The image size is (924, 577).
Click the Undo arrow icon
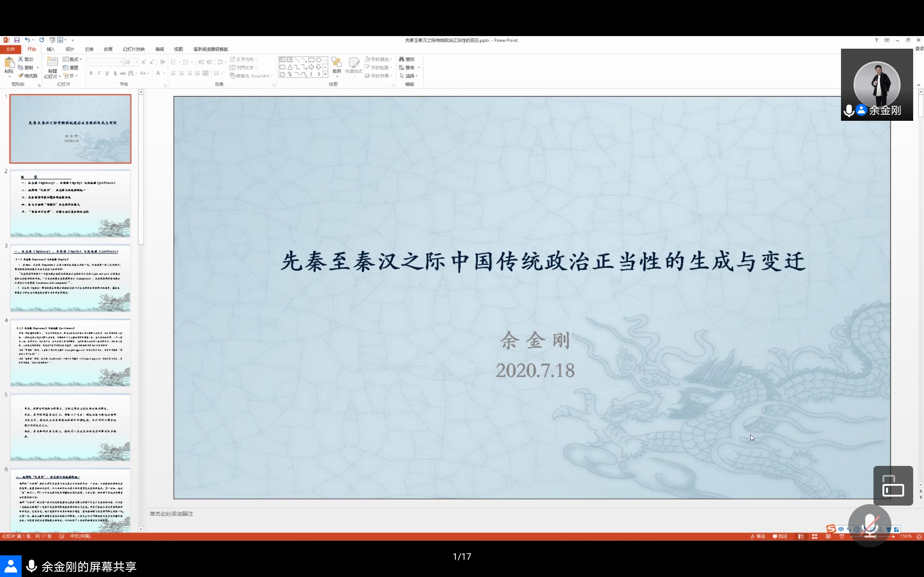tap(27, 40)
